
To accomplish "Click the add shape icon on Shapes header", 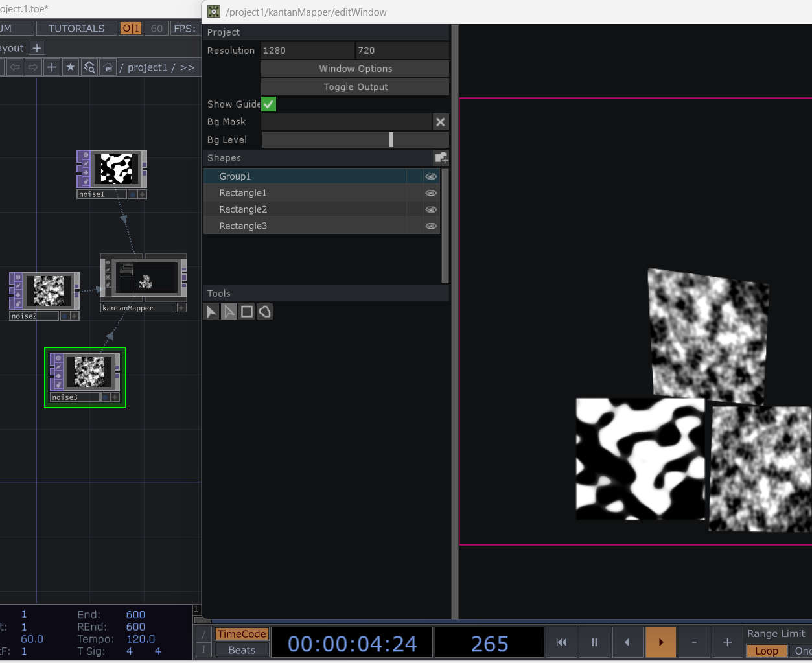I will pyautogui.click(x=441, y=157).
